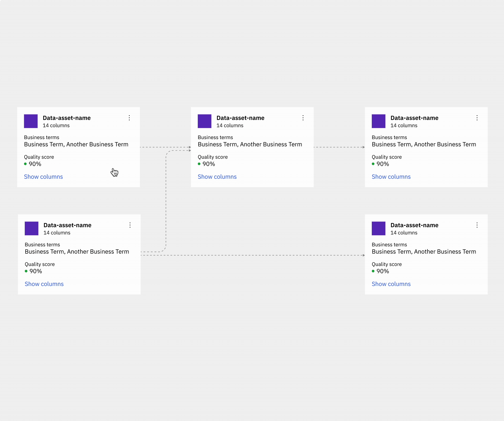Screen dimensions: 504x421
Task: Open overflow menu on top-right card
Action: coord(477,118)
